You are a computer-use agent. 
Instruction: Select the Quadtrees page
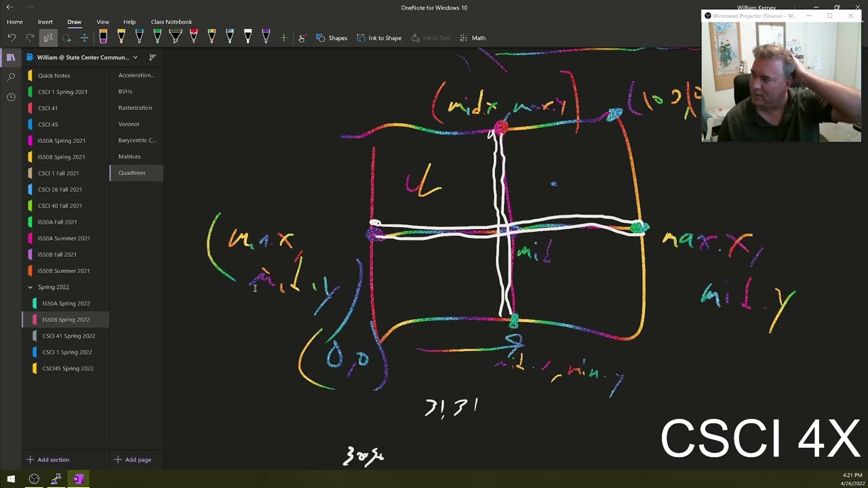coord(136,173)
